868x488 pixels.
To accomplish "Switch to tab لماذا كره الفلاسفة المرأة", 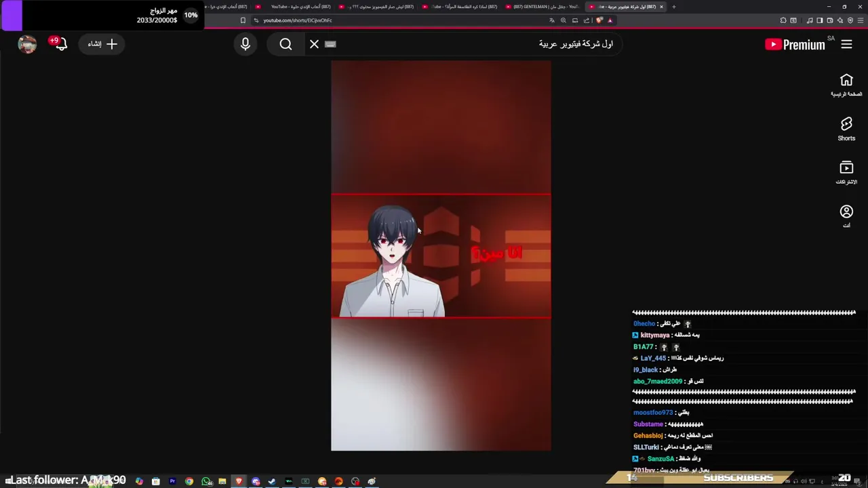I will click(x=461, y=7).
